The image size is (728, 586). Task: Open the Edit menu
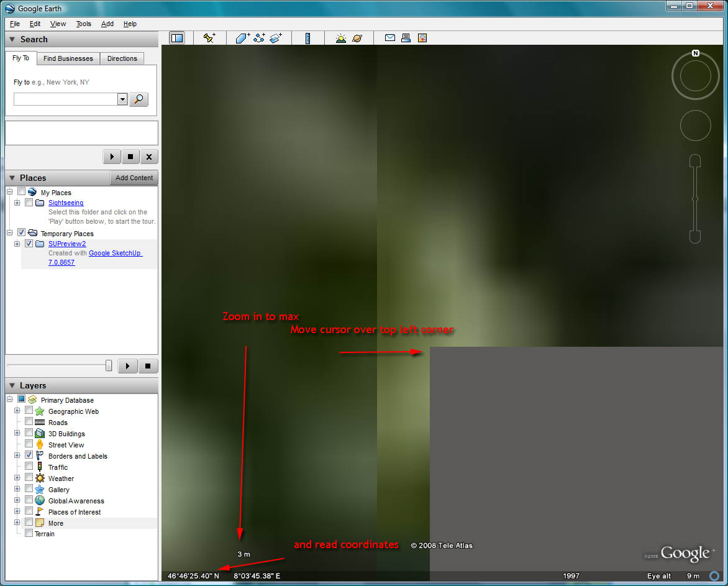35,24
